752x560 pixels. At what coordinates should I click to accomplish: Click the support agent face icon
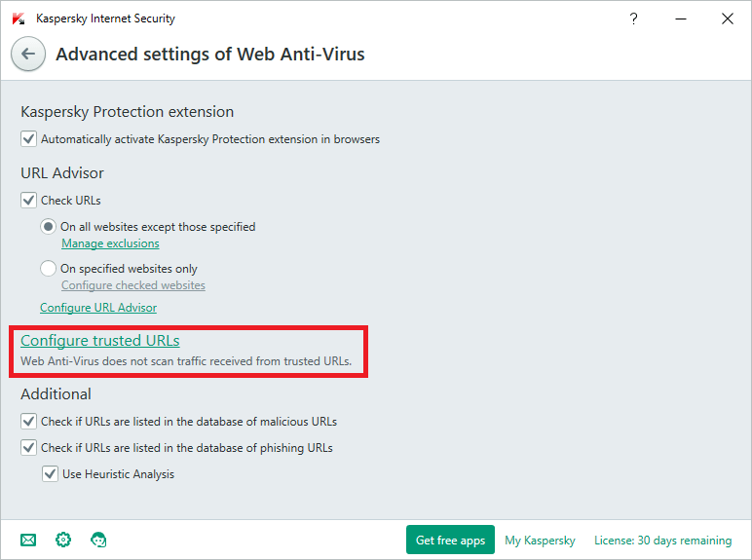[x=98, y=540]
